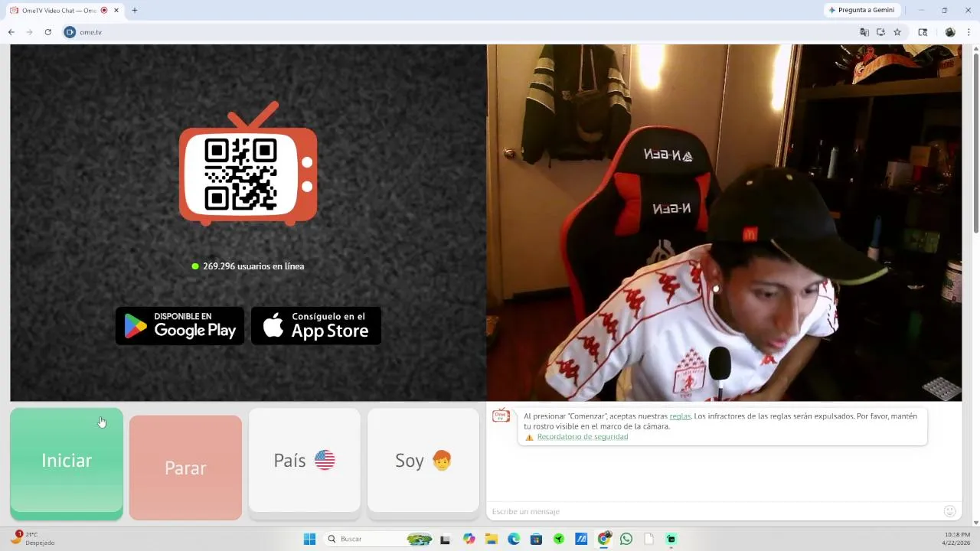Open the Windows Start menu
The width and height of the screenshot is (980, 551).
[309, 539]
